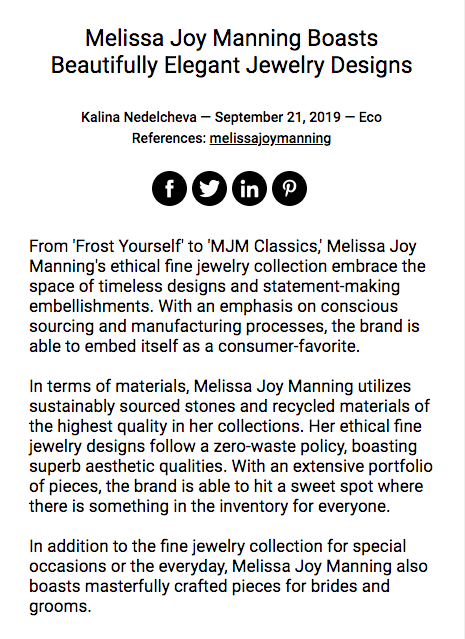Click author name Kalina Nedelcheva
Viewport: 465px width, 639px height.
[139, 117]
